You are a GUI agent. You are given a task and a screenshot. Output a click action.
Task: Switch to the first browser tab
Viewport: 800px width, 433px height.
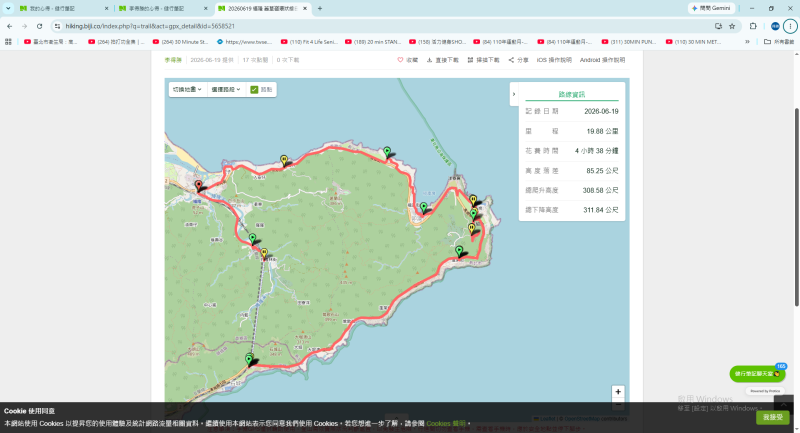pos(62,9)
